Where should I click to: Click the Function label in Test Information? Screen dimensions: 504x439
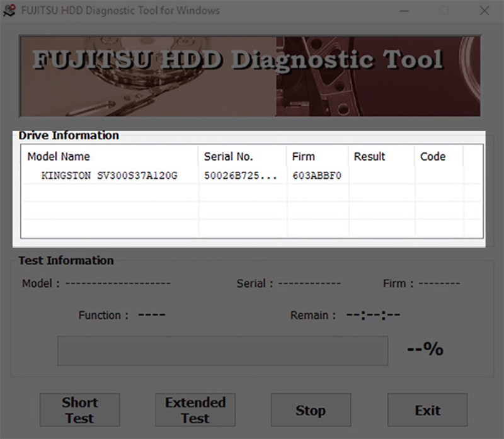[x=103, y=316]
